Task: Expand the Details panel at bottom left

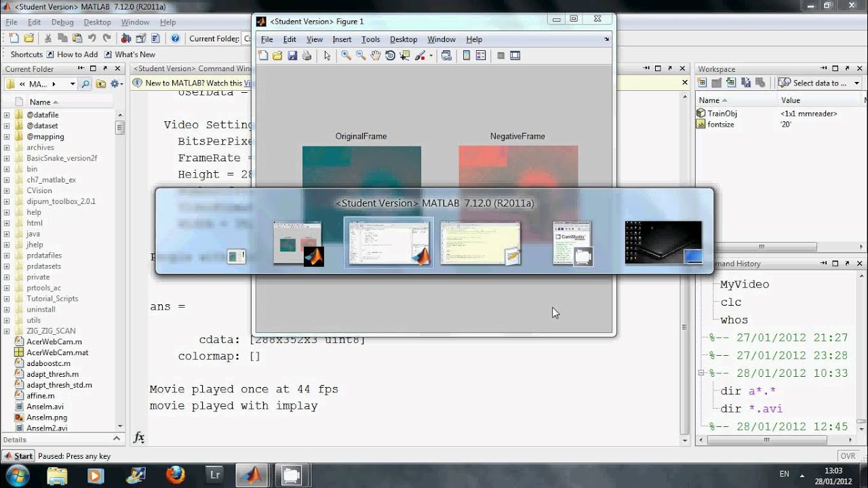Action: pyautogui.click(x=116, y=439)
